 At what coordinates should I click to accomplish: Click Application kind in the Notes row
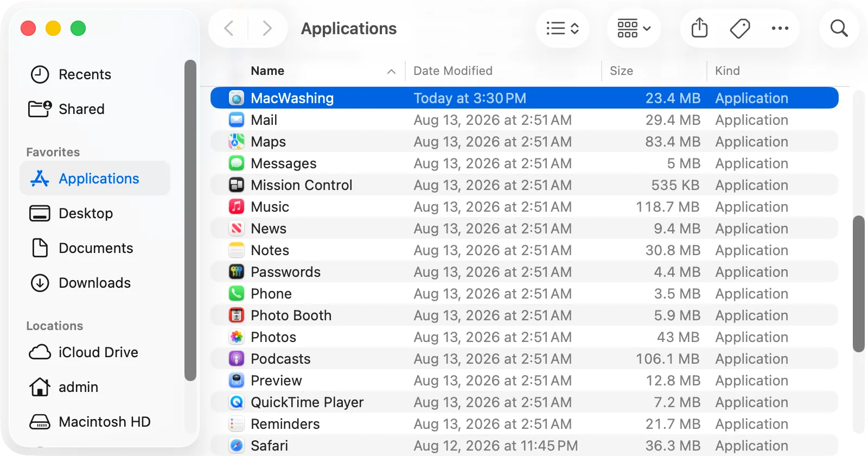click(x=752, y=250)
